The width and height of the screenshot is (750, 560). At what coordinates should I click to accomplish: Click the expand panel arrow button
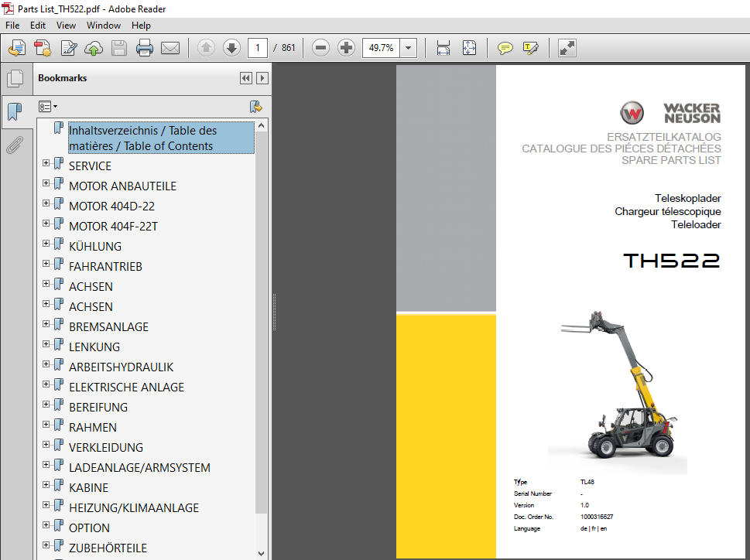pos(262,78)
